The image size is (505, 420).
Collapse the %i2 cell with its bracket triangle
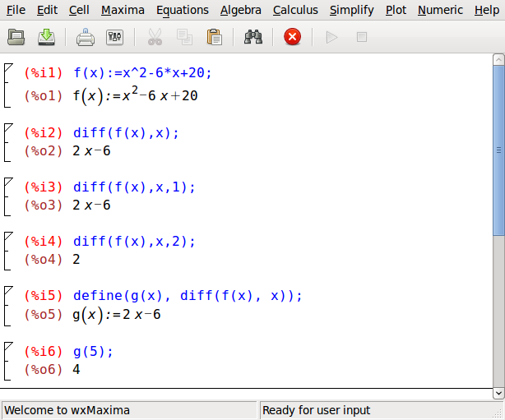7,127
